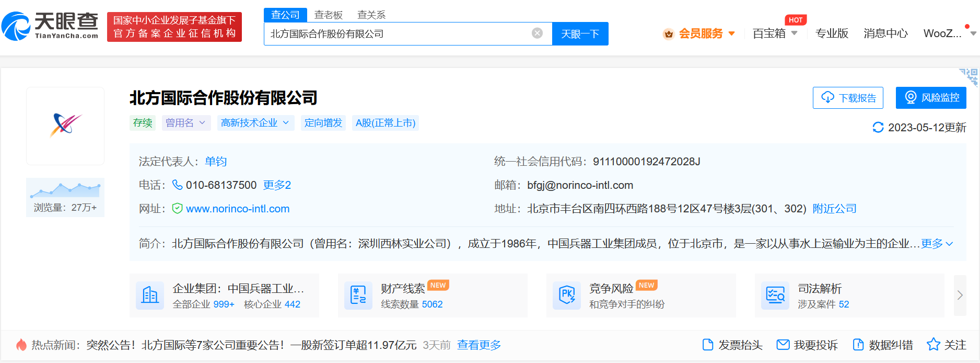The width and height of the screenshot is (980, 363).
Task: Open 消息中心 from the top menu
Action: [x=885, y=33]
